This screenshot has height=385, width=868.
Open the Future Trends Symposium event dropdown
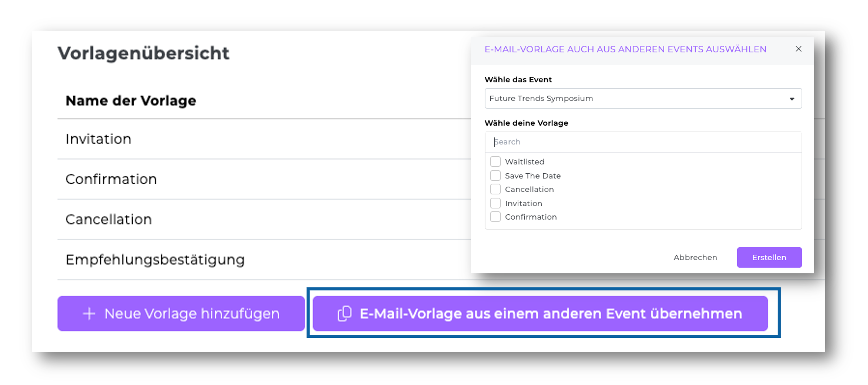coord(640,99)
